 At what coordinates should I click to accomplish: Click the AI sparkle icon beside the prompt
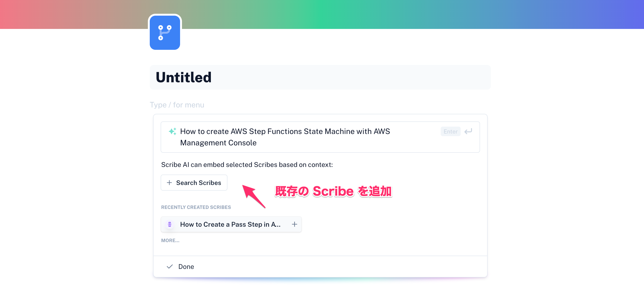(x=172, y=131)
